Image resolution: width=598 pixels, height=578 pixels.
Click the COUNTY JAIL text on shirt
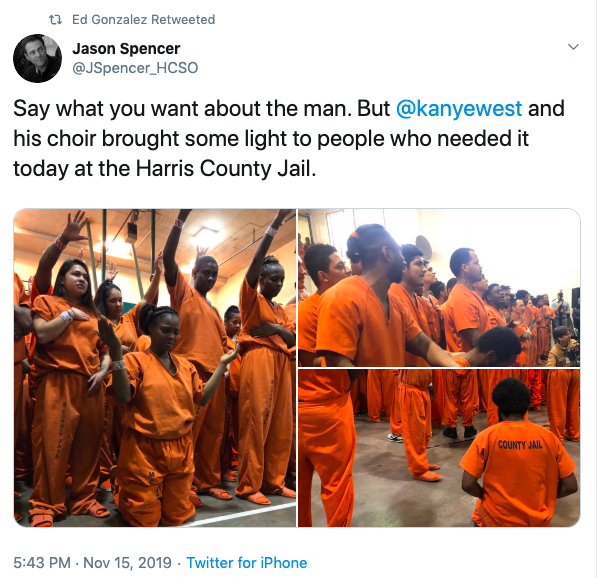[520, 445]
